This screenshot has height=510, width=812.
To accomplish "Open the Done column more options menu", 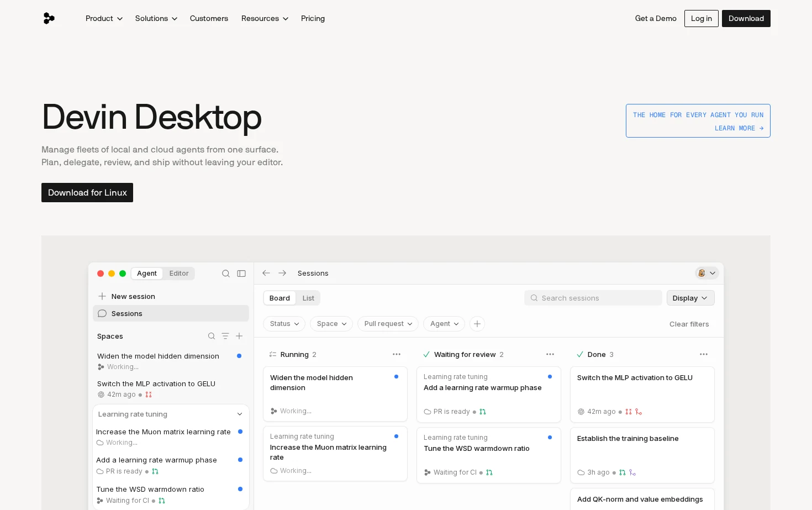I will (x=704, y=354).
